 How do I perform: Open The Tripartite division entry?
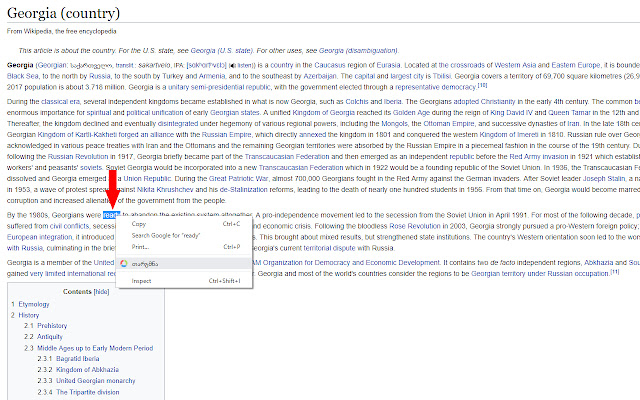[x=87, y=393]
